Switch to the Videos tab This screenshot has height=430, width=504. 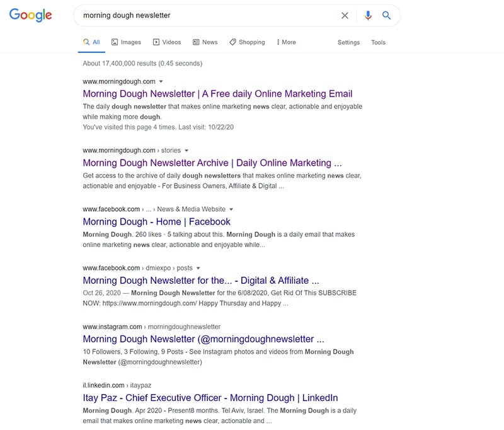[167, 42]
